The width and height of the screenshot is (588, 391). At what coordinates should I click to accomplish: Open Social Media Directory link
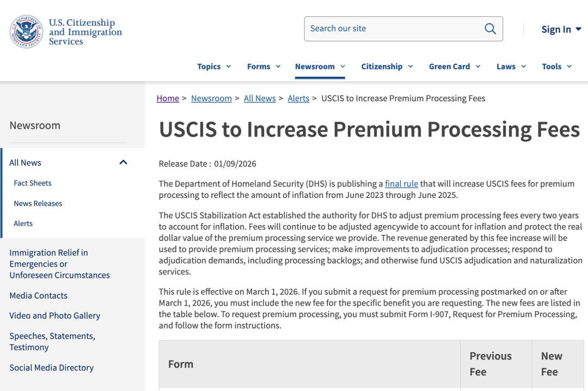coord(52,368)
